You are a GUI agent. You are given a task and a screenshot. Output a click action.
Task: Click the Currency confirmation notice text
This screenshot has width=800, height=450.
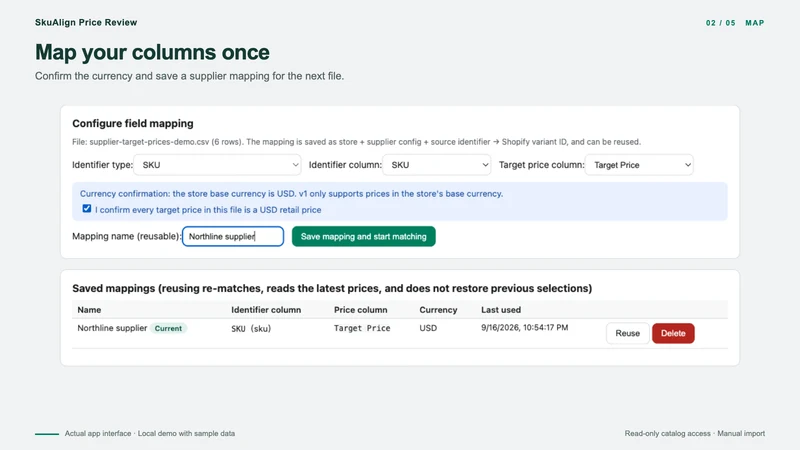(x=291, y=194)
